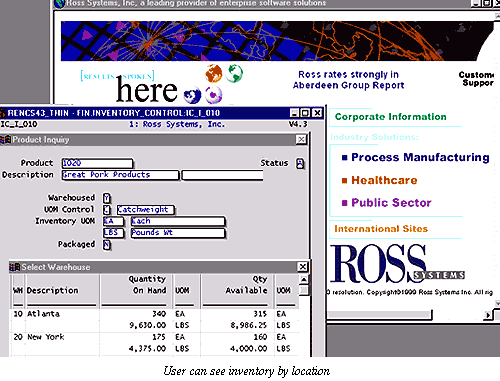Click the Atlanta on-hand quantity 340
This screenshot has width=500, height=381.
point(159,314)
